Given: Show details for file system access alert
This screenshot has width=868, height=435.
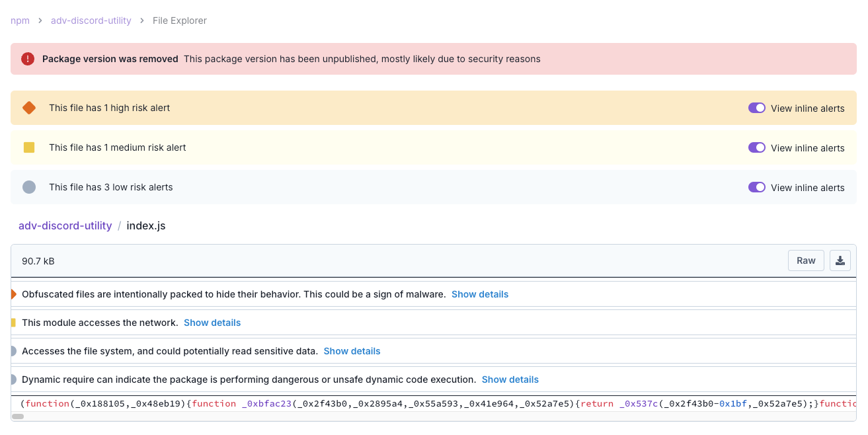Looking at the screenshot, I should 352,351.
